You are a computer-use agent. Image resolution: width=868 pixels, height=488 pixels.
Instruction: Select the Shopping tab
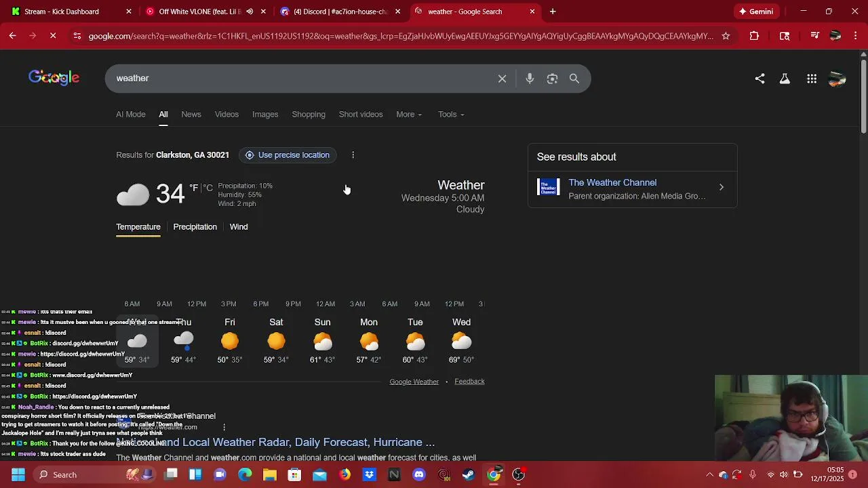click(x=309, y=115)
